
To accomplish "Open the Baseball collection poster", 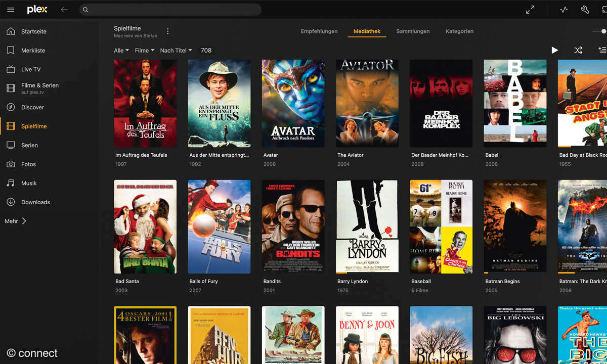I will (x=441, y=226).
